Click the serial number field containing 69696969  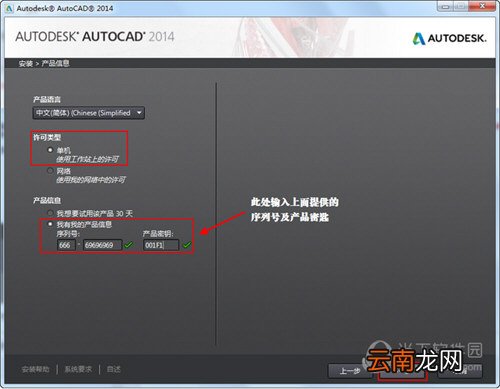[102, 245]
